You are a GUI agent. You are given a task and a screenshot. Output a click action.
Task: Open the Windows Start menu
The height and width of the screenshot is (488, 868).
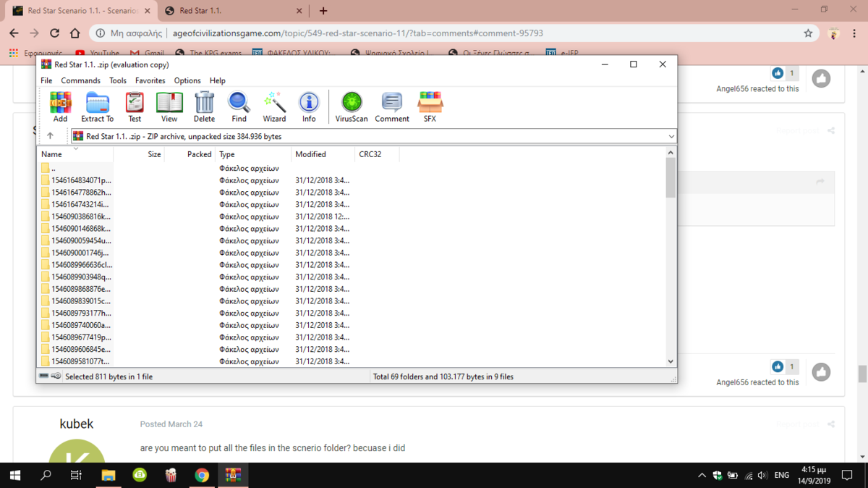click(15, 475)
